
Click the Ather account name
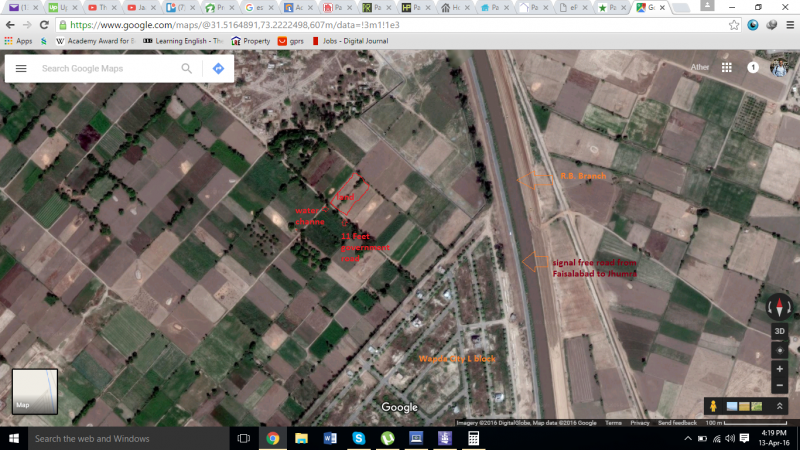(699, 67)
